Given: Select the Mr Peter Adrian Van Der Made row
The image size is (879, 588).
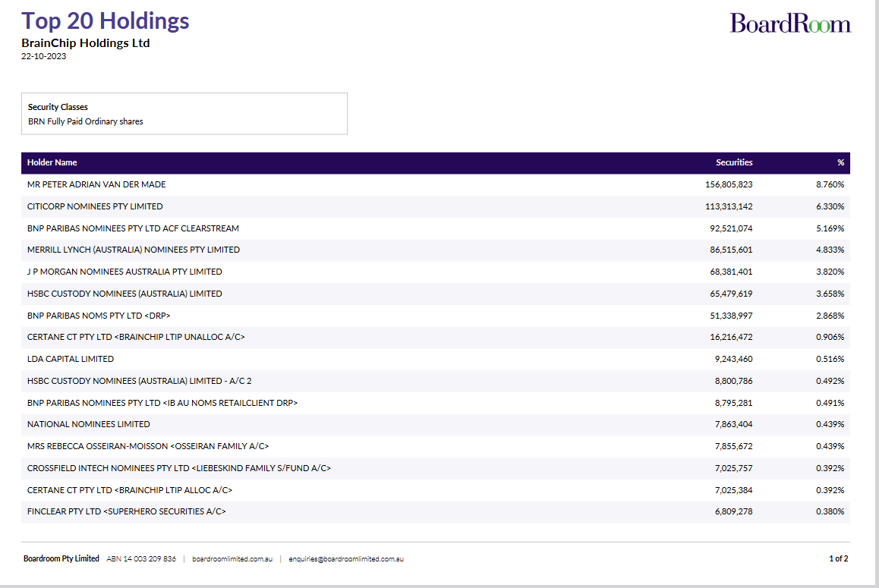Looking at the screenshot, I should [96, 184].
